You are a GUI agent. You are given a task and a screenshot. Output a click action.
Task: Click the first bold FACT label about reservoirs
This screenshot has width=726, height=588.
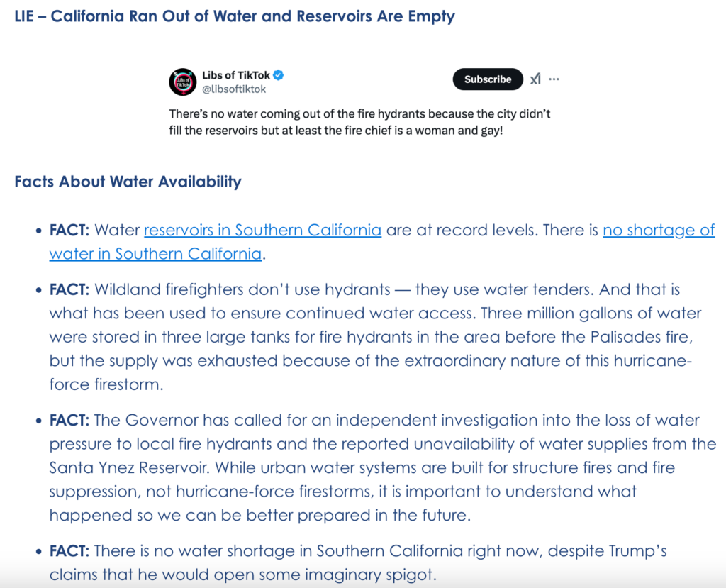point(69,230)
